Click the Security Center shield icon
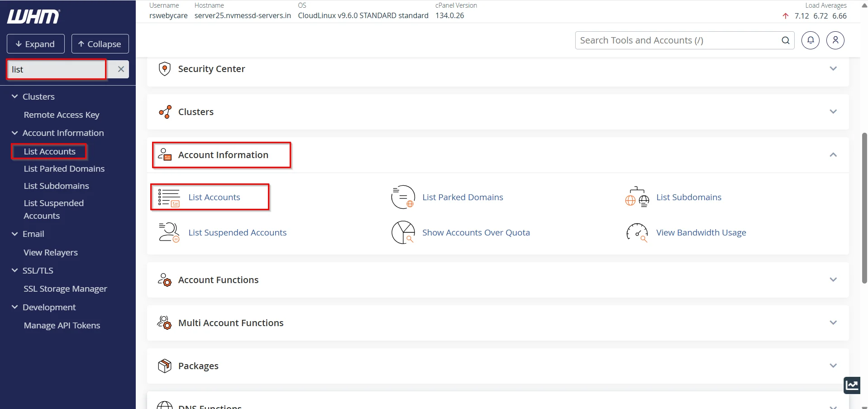This screenshot has width=868, height=409. point(165,69)
